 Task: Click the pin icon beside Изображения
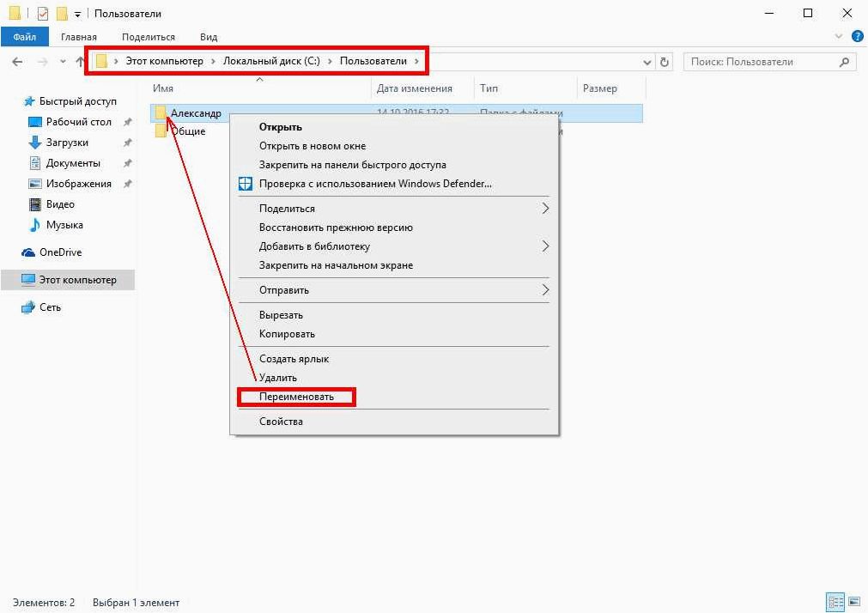(127, 183)
